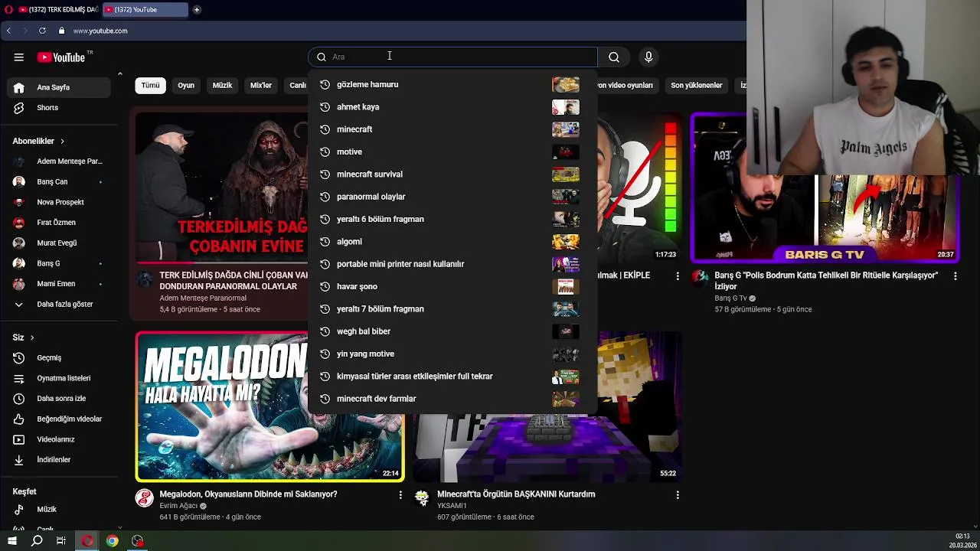Viewport: 980px width, 551px height.
Task: Choose search suggestion minecraft survival
Action: click(x=452, y=174)
